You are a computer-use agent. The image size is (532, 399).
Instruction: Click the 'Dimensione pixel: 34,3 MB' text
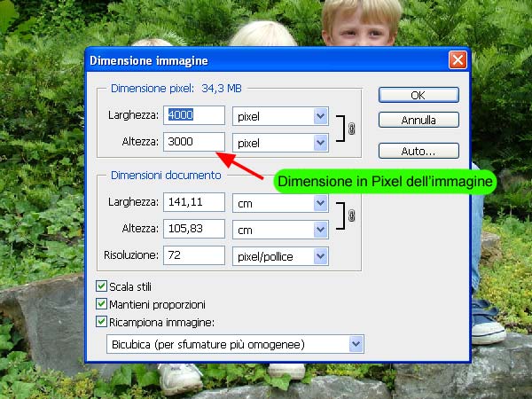coord(176,89)
